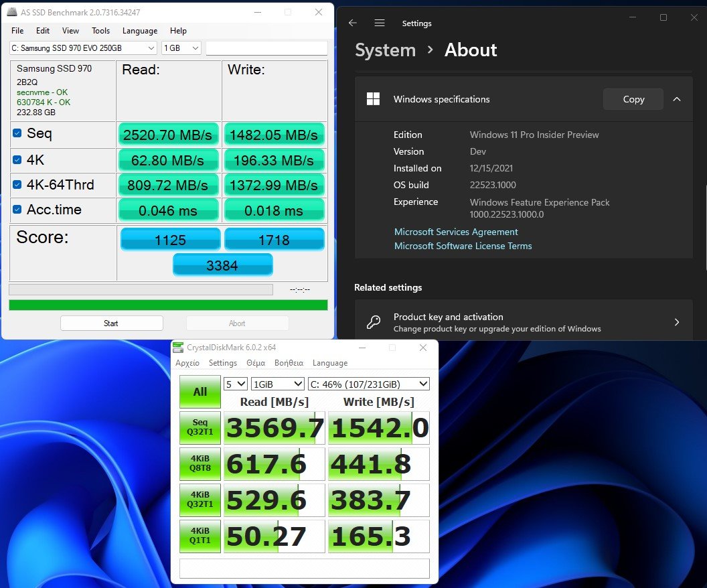707x588 pixels.
Task: Click the total score 3384
Action: [x=222, y=265]
